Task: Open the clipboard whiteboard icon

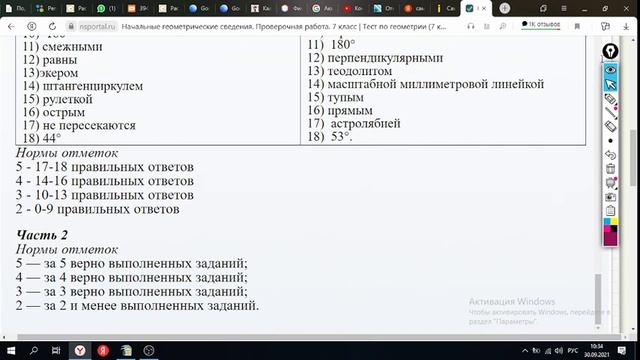Action: click(x=610, y=211)
